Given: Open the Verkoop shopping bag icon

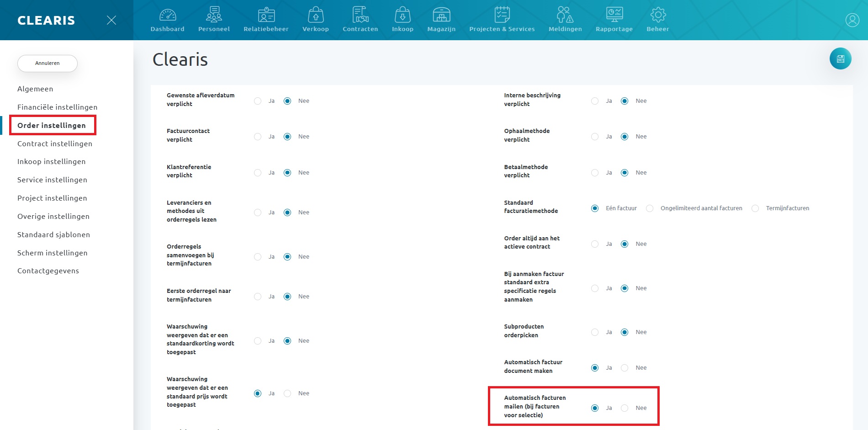Looking at the screenshot, I should point(316,15).
